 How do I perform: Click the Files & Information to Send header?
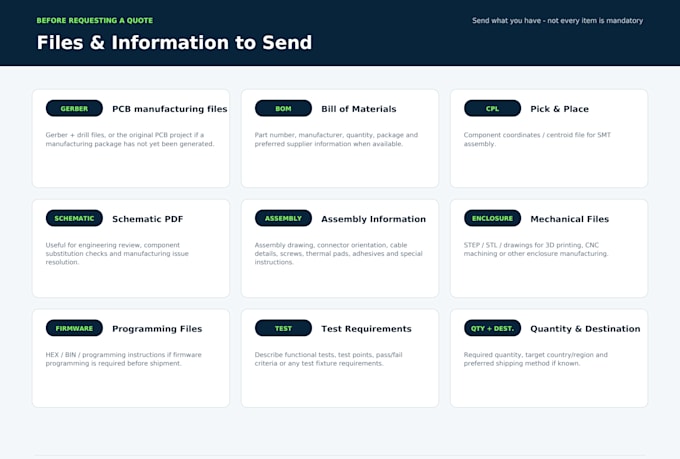(174, 43)
